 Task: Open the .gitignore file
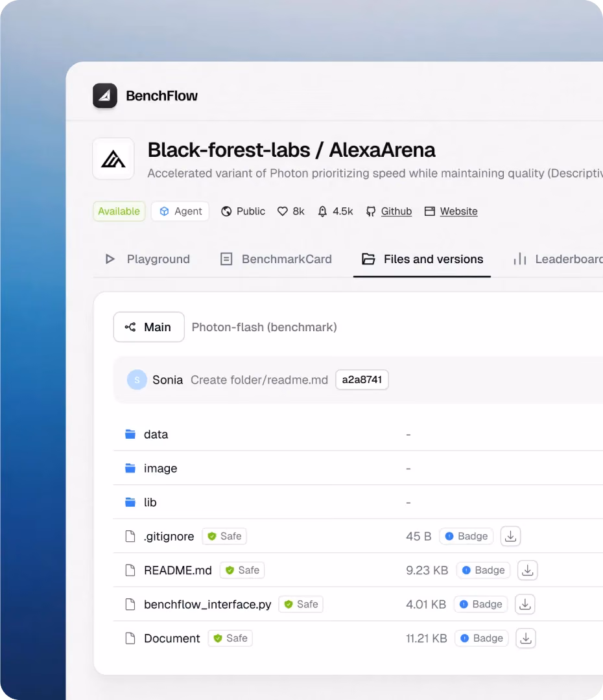coord(169,536)
